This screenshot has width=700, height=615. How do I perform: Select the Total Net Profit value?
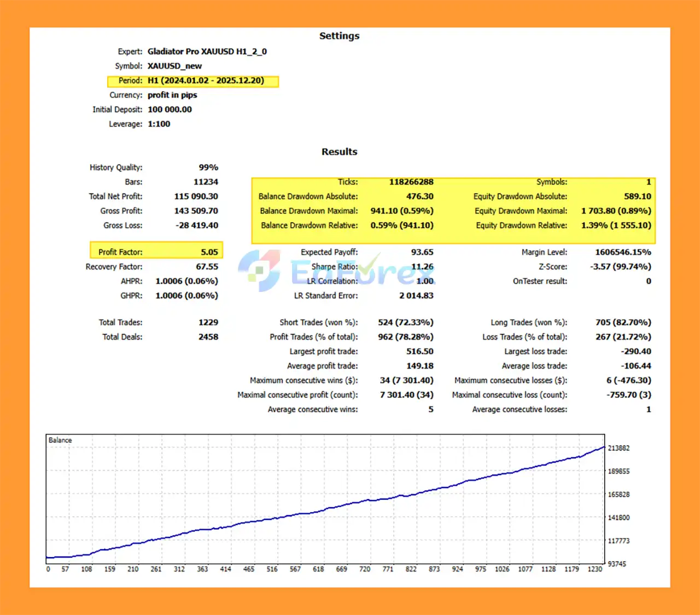(196, 196)
